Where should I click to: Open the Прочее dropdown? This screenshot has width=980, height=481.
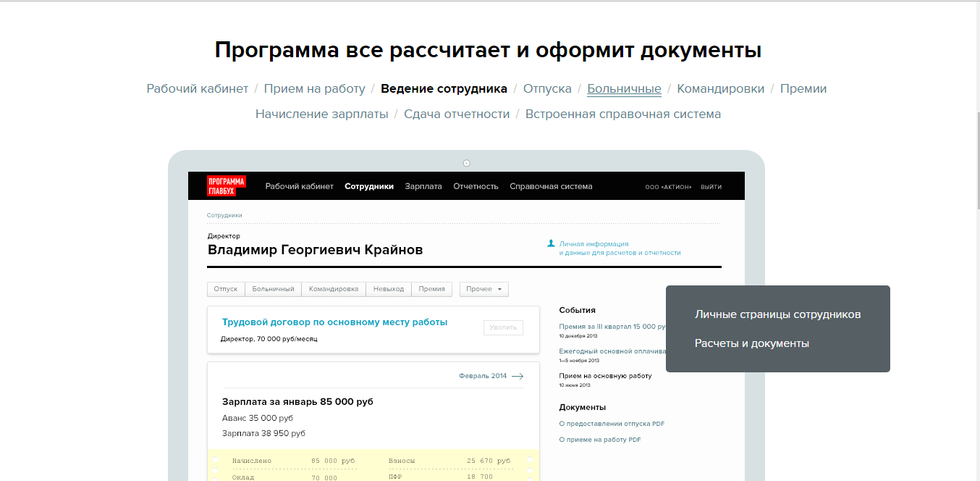click(483, 288)
